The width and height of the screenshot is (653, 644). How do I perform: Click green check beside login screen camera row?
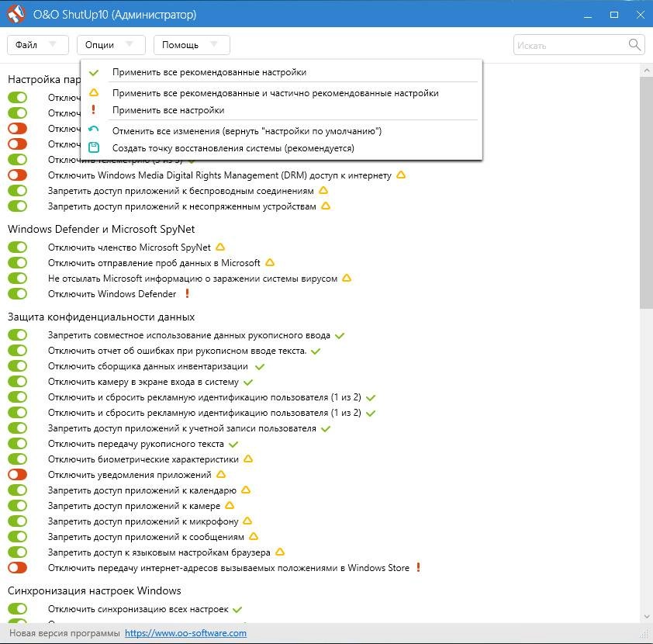click(x=248, y=383)
